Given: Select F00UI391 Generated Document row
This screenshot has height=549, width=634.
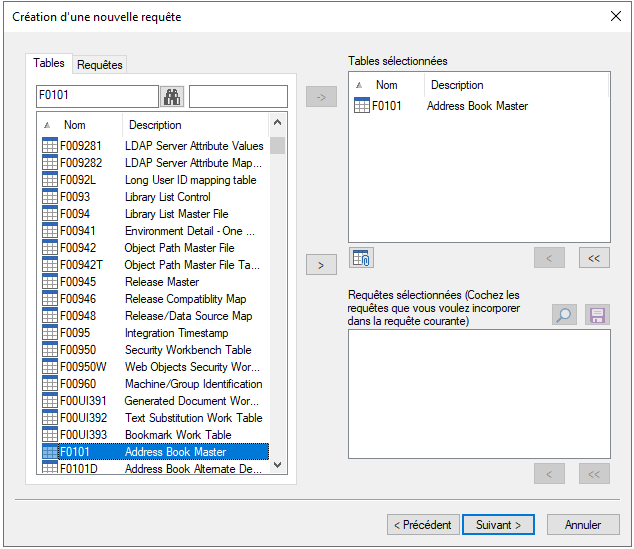Looking at the screenshot, I should (155, 400).
